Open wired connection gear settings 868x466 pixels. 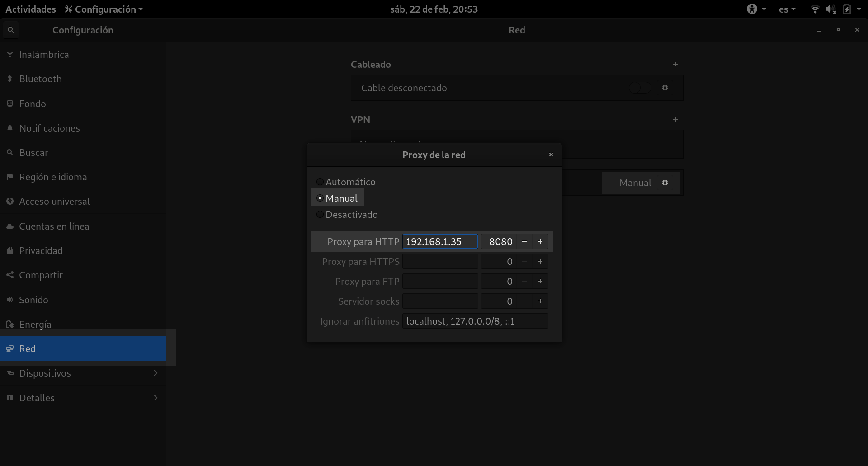[665, 88]
